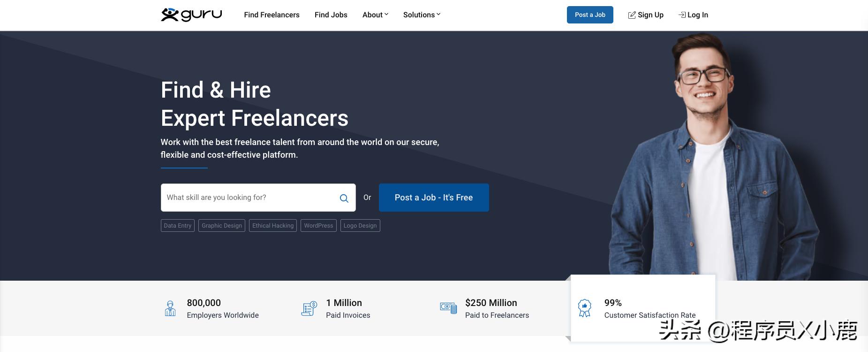Expand the About dropdown menu
Image resolution: width=868 pixels, height=352 pixels.
(375, 15)
